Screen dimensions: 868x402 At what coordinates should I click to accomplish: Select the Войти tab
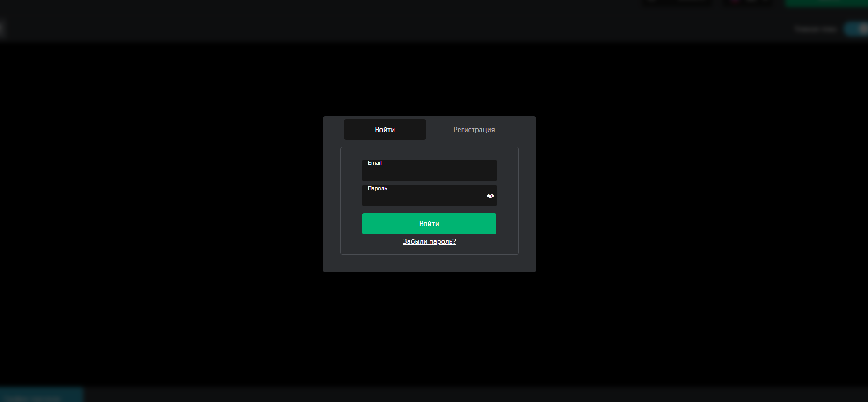pyautogui.click(x=385, y=130)
